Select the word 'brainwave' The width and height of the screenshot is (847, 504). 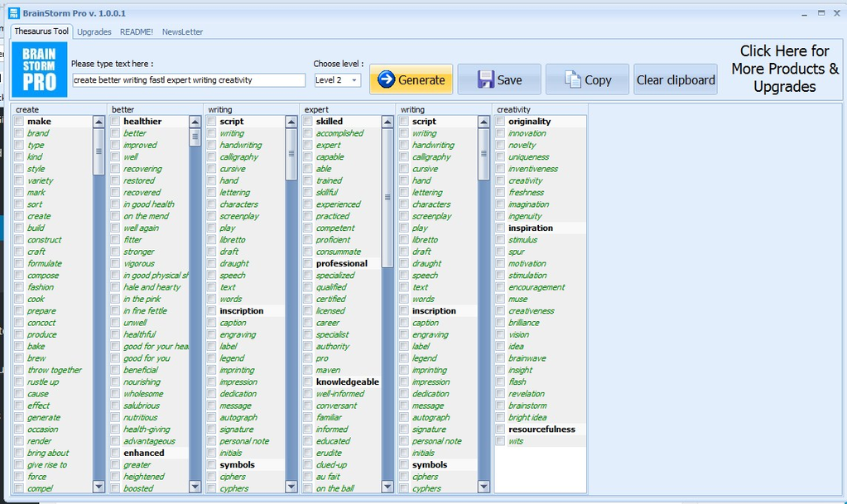coord(527,358)
